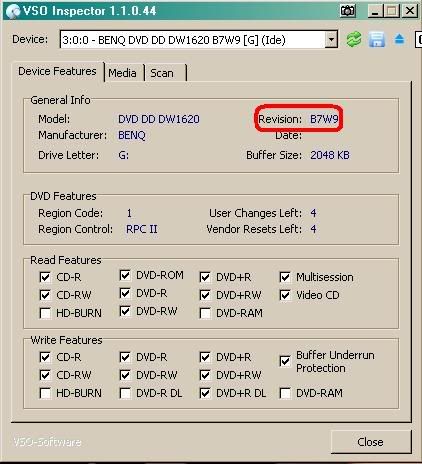Click the blue floppy disk save icon
This screenshot has width=422, height=464.
(377, 40)
